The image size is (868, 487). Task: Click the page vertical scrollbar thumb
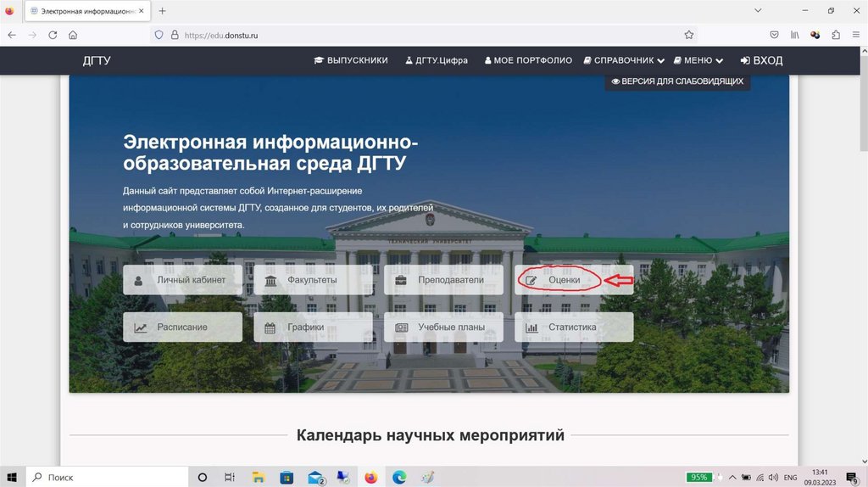pos(864,103)
